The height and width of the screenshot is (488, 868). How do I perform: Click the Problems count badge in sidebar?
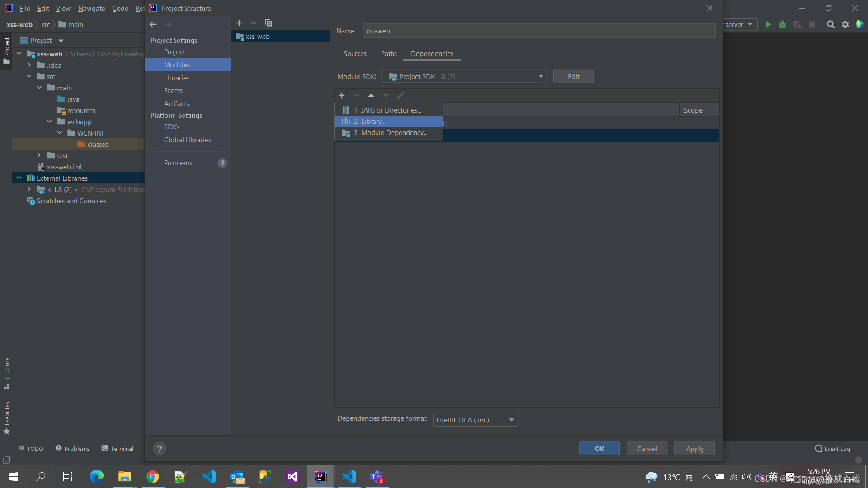tap(222, 163)
